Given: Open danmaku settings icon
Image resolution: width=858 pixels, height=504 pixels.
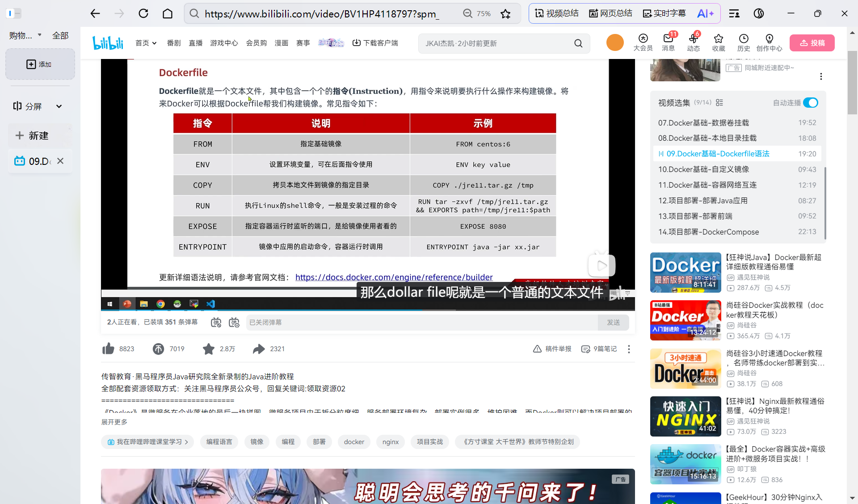Looking at the screenshot, I should pyautogui.click(x=234, y=323).
